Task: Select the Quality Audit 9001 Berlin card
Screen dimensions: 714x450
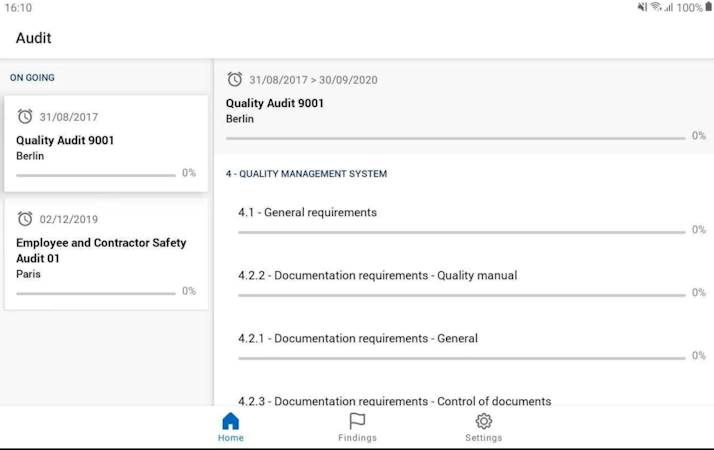Action: [x=106, y=144]
